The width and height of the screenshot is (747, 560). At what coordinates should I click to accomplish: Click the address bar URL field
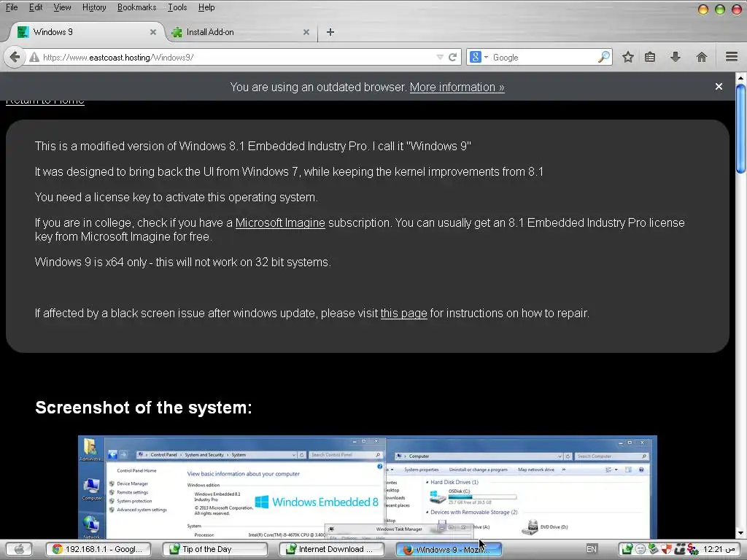237,58
